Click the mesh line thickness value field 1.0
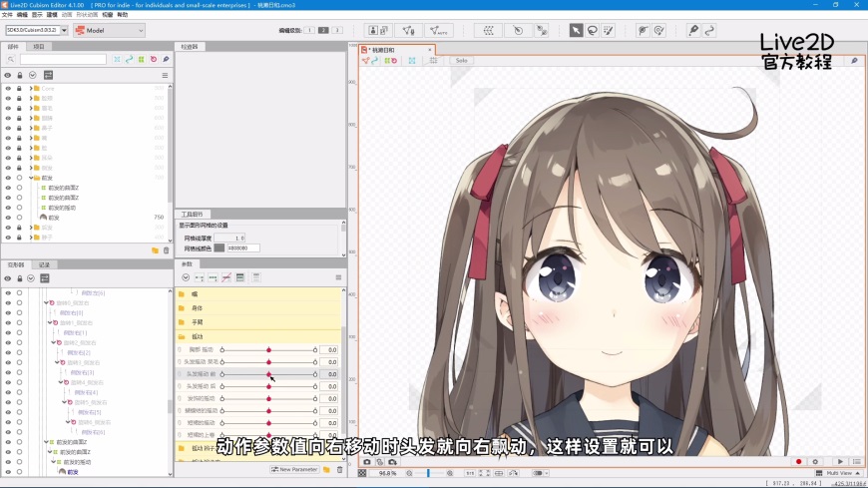 tap(229, 239)
